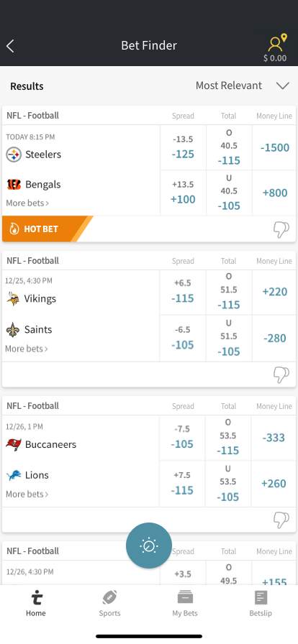Dislike the Buccaneers vs Lions bet

tap(281, 520)
